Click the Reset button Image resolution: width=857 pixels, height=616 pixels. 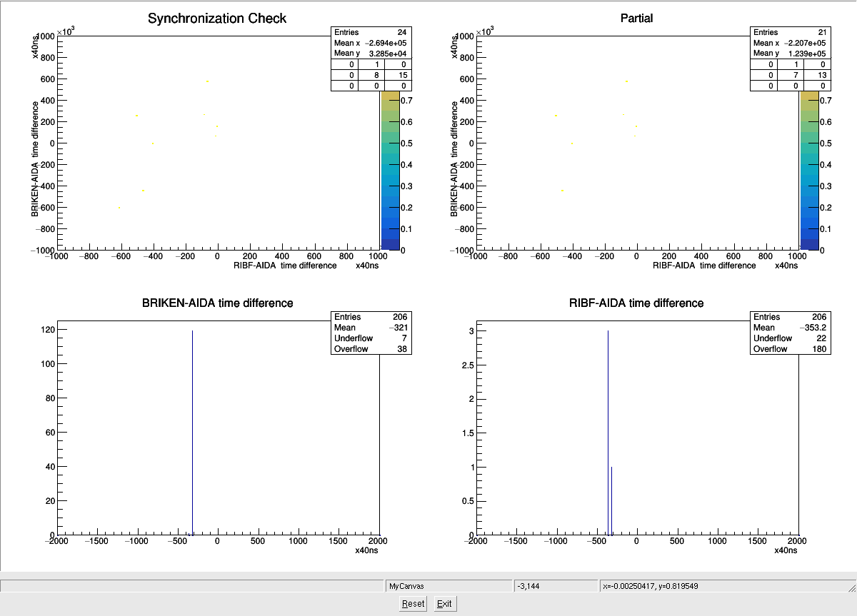click(413, 603)
